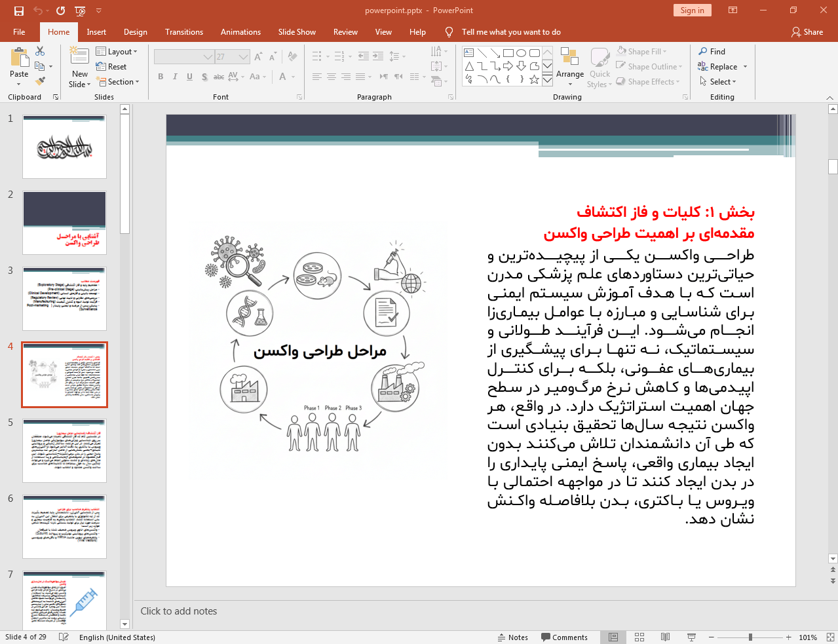Open the Insert tab
The image size is (838, 644).
point(96,31)
